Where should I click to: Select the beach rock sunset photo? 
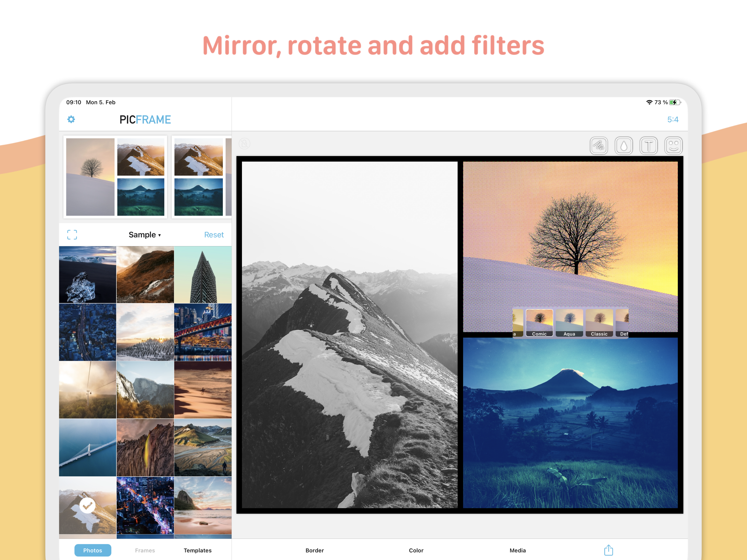point(203,505)
